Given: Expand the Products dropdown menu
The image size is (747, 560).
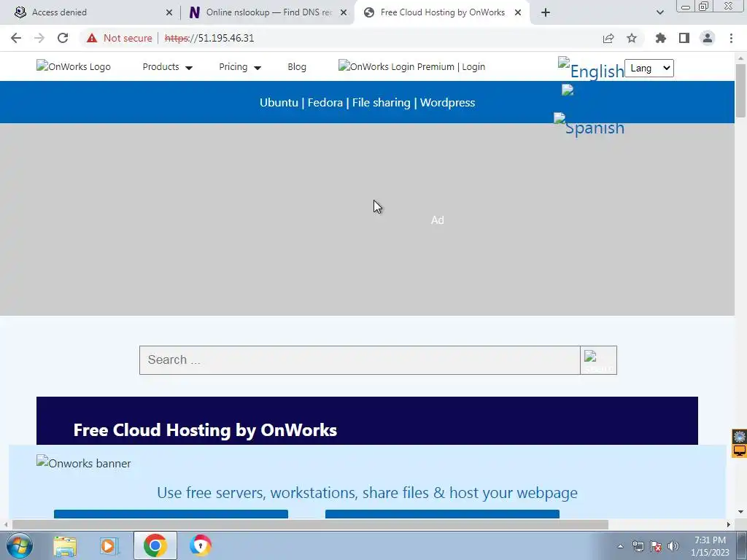Looking at the screenshot, I should click(167, 66).
